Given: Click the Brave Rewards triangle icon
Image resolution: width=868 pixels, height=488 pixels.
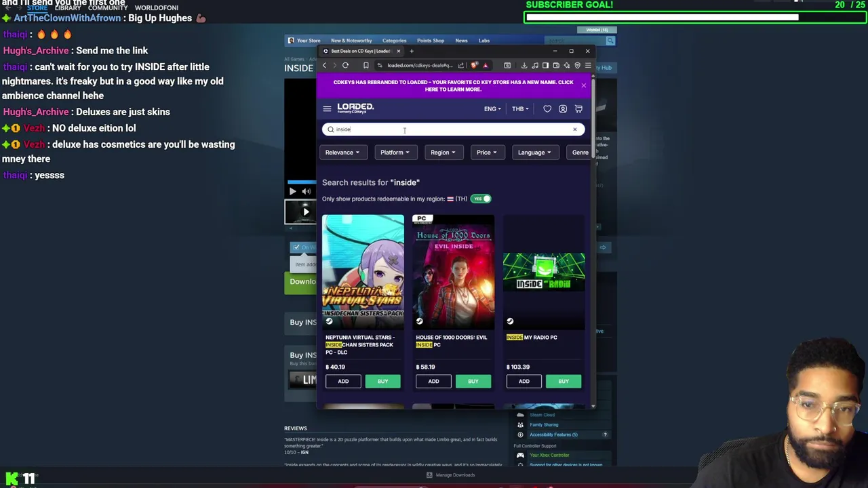Looking at the screenshot, I should pos(485,66).
